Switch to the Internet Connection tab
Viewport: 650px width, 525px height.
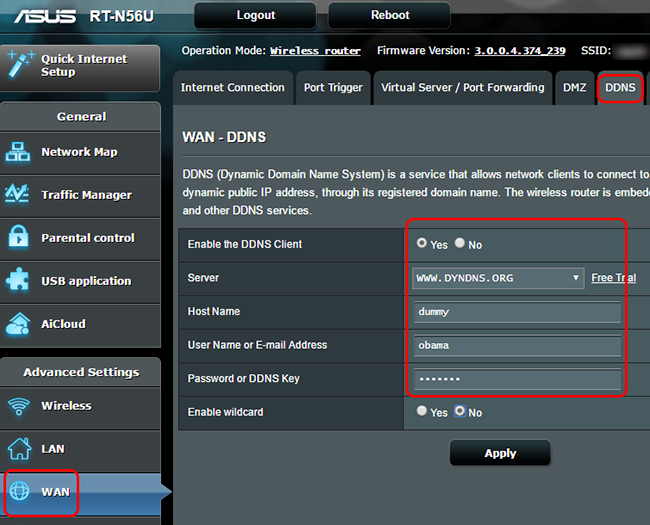(233, 88)
